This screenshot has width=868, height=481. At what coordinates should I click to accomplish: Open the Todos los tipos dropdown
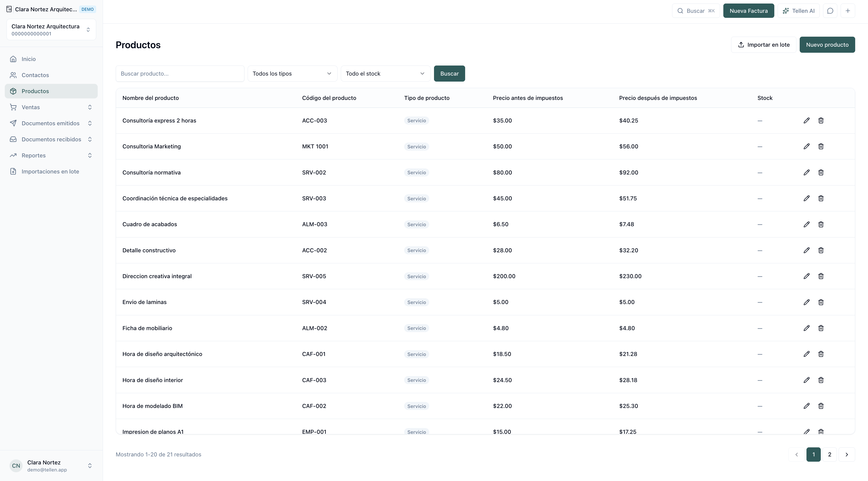292,73
